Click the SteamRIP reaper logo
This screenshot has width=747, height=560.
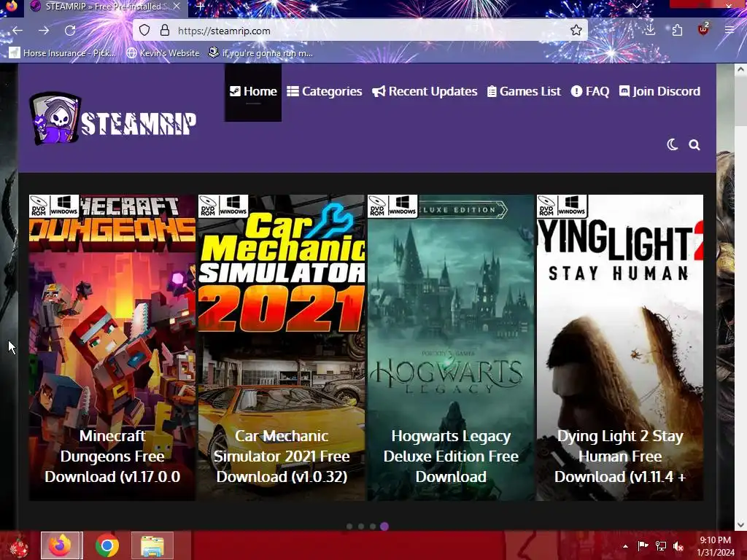pos(112,119)
